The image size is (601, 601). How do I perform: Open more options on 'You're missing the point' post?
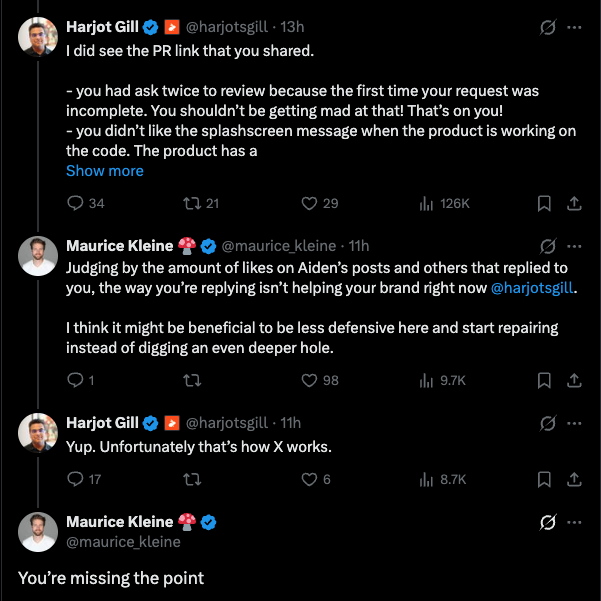pyautogui.click(x=574, y=522)
